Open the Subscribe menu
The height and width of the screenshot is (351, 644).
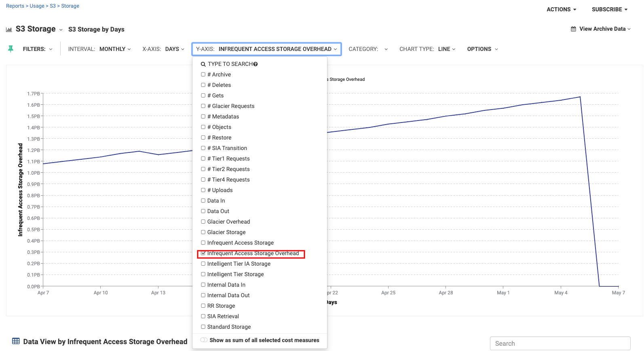click(x=610, y=9)
